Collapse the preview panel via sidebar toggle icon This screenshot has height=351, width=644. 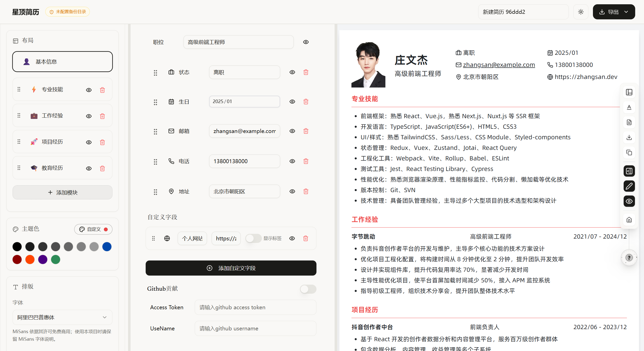click(x=629, y=171)
